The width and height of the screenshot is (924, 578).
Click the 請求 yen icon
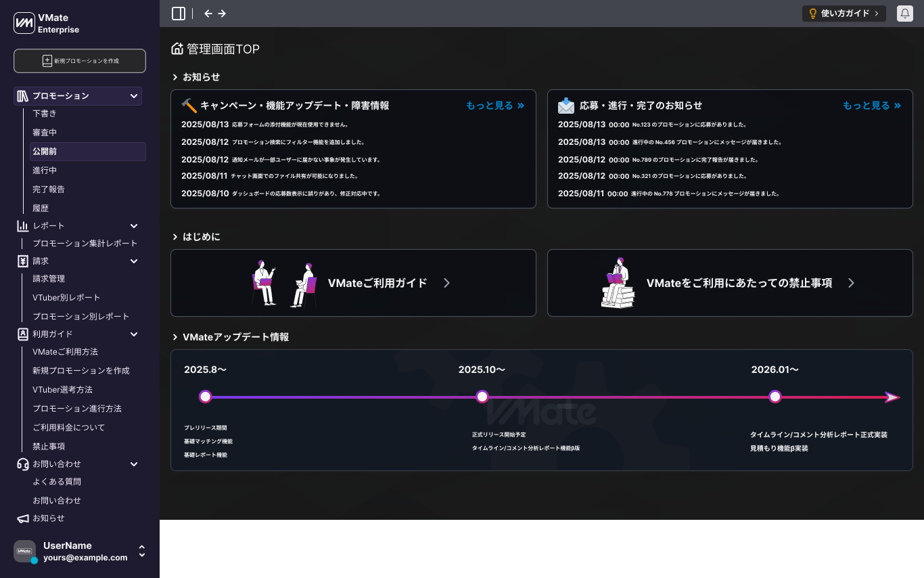[23, 261]
